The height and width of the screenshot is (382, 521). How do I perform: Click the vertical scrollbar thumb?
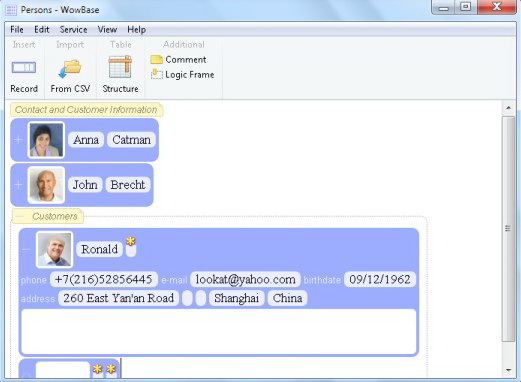[508, 229]
